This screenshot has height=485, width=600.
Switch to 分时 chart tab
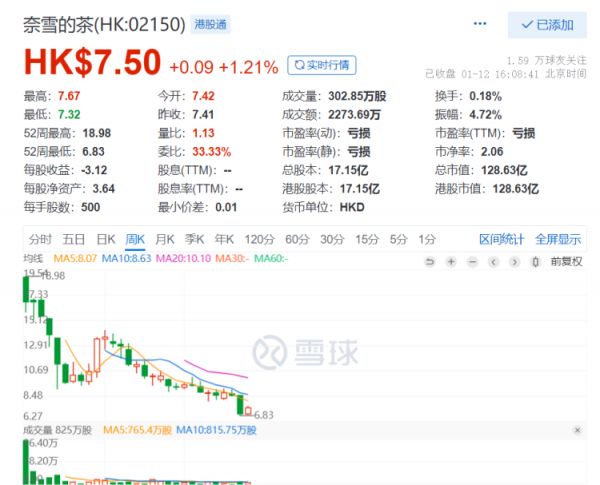click(40, 239)
